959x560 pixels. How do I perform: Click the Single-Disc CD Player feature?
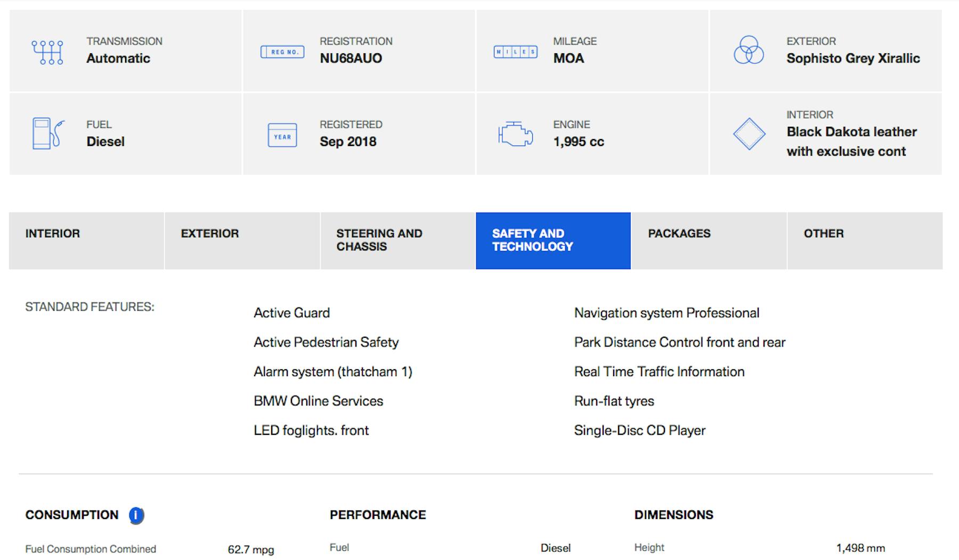coord(639,430)
